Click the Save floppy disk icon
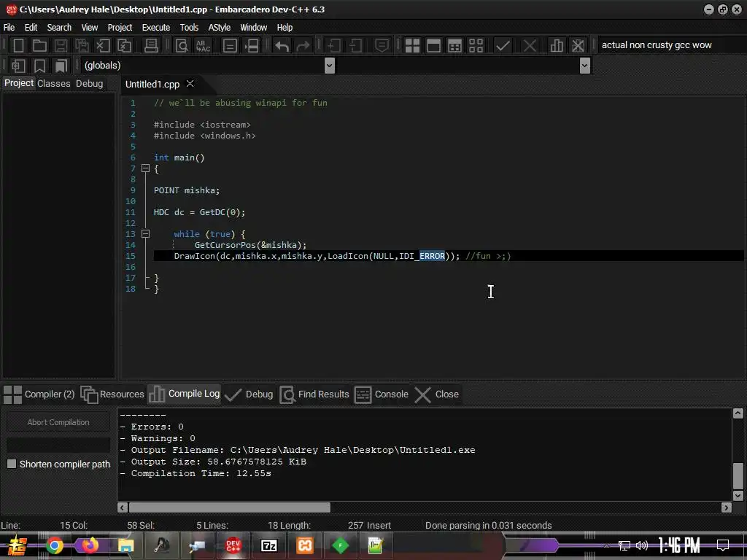Image resolution: width=747 pixels, height=560 pixels. tap(61, 46)
